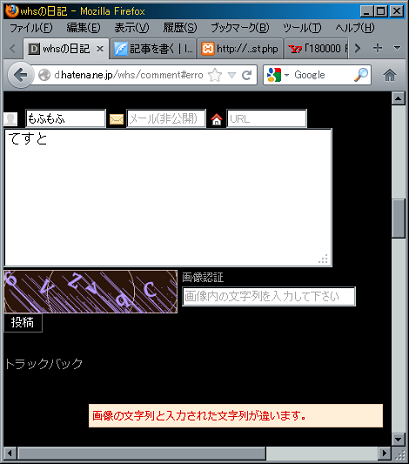Screen dimensions: 409x464
Task: Open URL history dropdown arrow
Action: [x=232, y=75]
